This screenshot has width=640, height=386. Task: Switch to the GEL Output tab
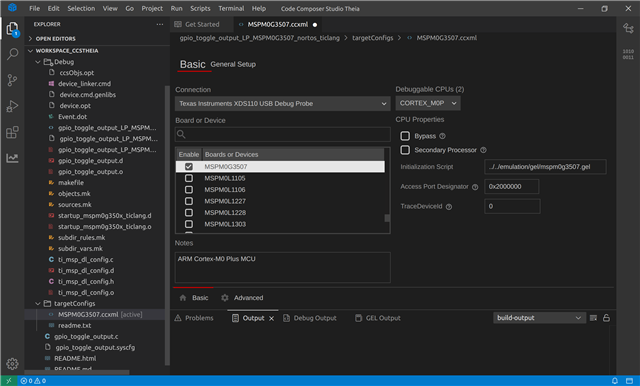(378, 318)
